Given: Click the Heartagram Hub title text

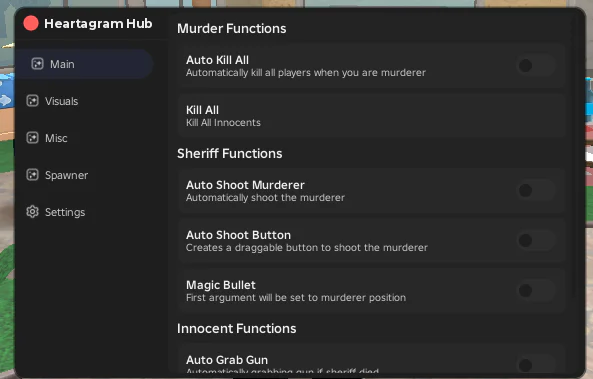Looking at the screenshot, I should coord(98,23).
